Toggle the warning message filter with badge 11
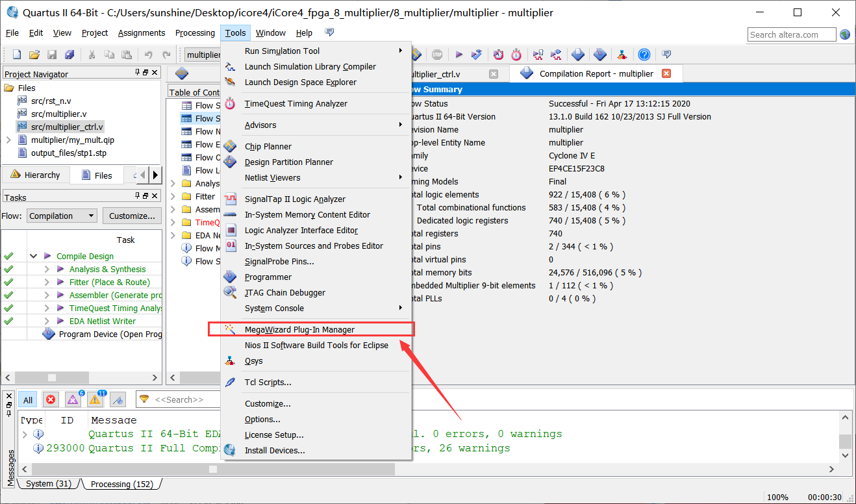The height and width of the screenshot is (504, 856). pyautogui.click(x=95, y=399)
